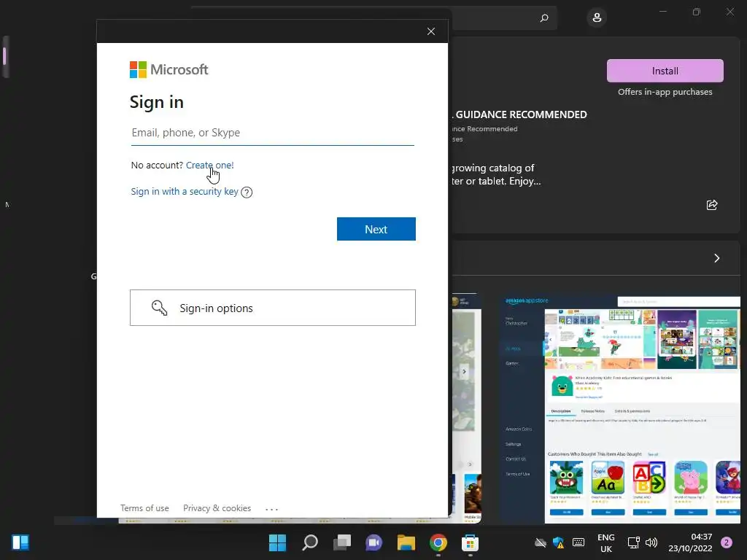
Task: Open the Windows Start button
Action: pyautogui.click(x=277, y=542)
